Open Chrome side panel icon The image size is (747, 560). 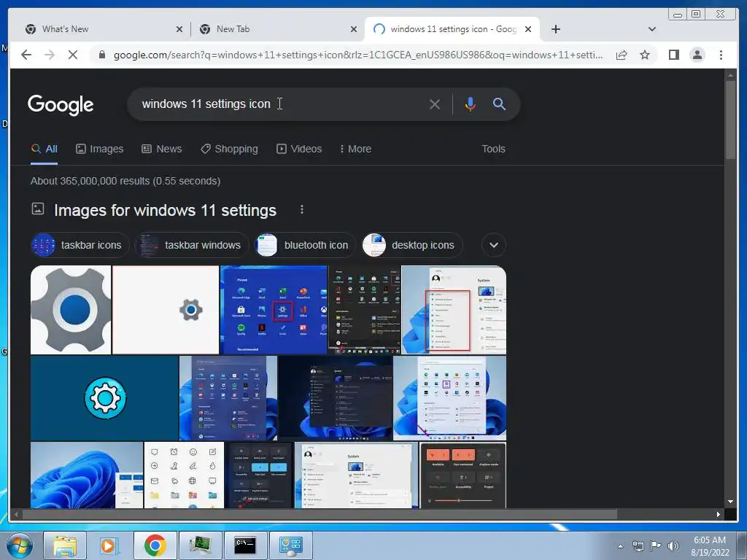pos(673,55)
